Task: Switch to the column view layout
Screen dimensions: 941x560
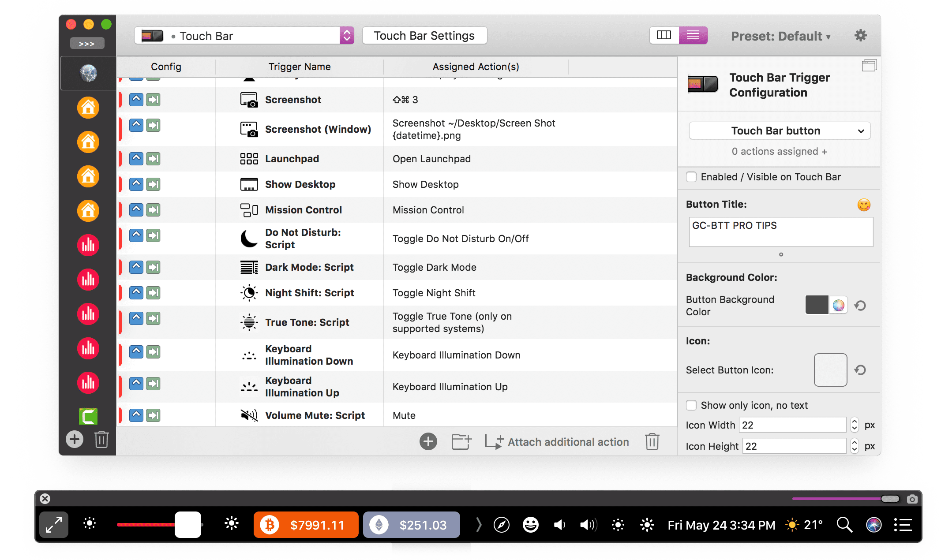Action: coord(664,35)
